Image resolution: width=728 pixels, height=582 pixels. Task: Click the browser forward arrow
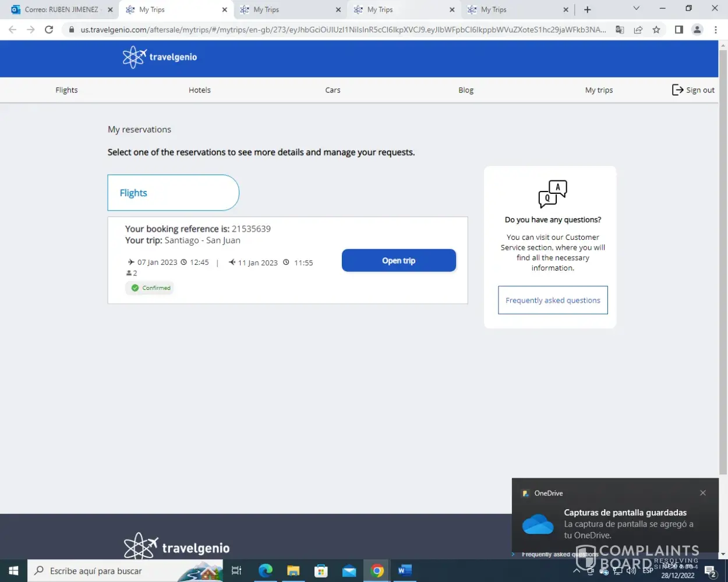click(x=30, y=30)
